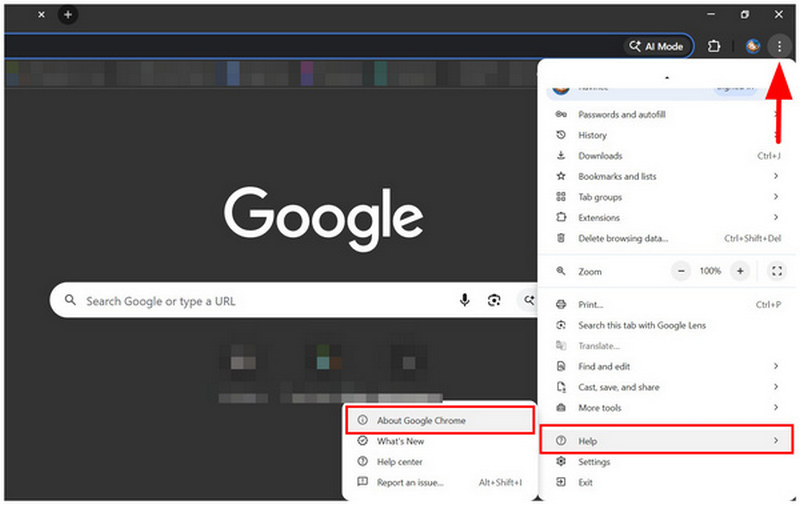Image resolution: width=800 pixels, height=505 pixels.
Task: Click the info icon beside About Google Chrome
Action: 362,420
